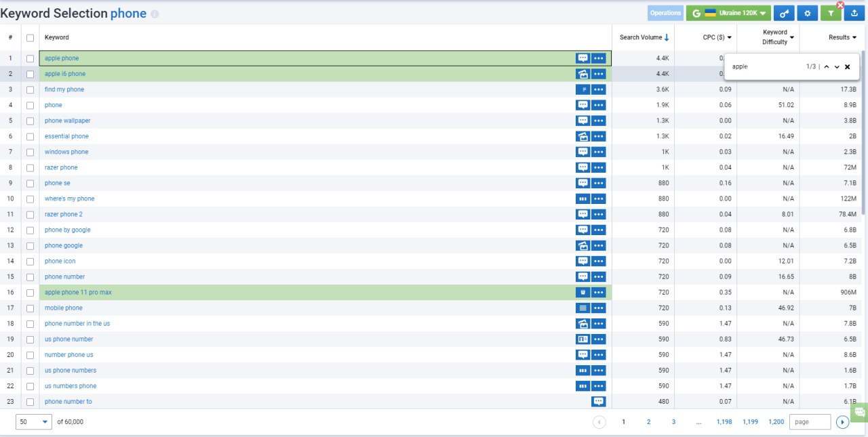Open the phone google keyword link
868x437 pixels.
click(x=64, y=245)
